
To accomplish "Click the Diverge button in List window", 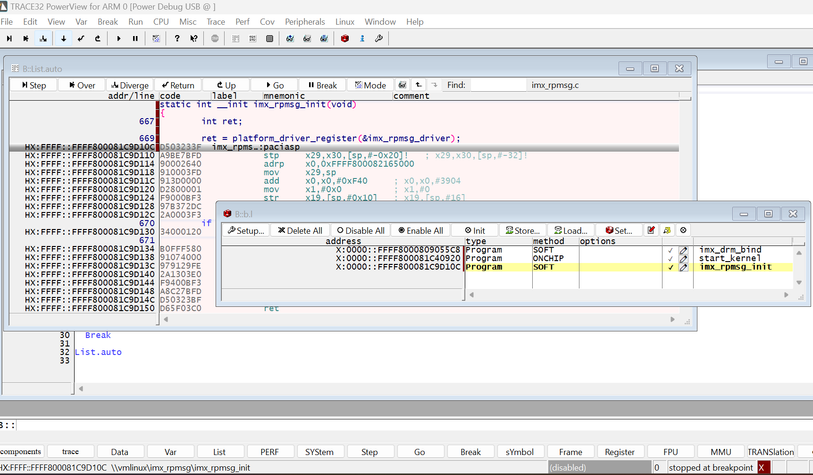I will [x=130, y=86].
